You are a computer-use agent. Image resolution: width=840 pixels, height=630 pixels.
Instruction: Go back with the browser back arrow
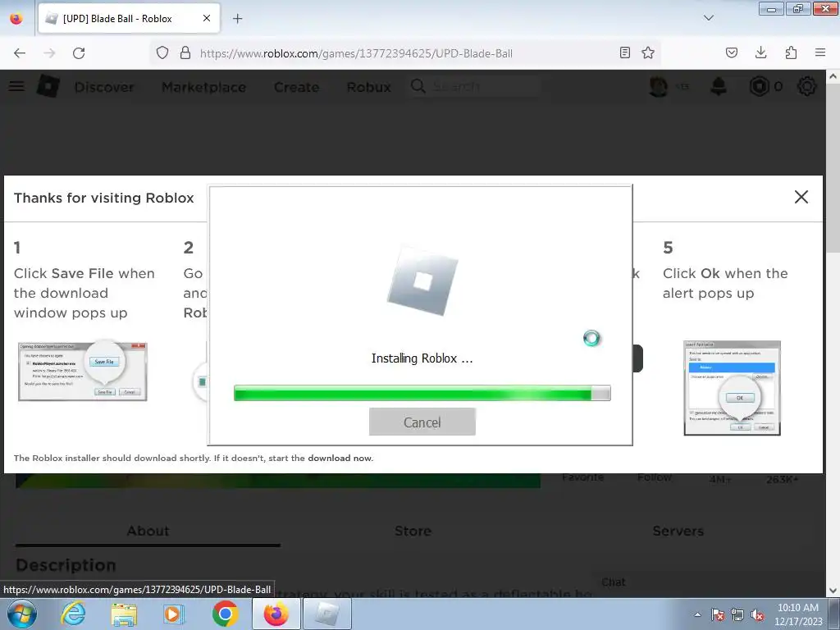(20, 53)
